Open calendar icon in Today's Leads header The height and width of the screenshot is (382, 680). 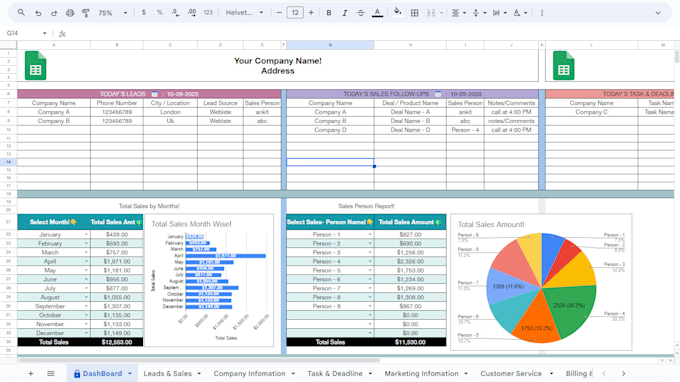point(154,94)
